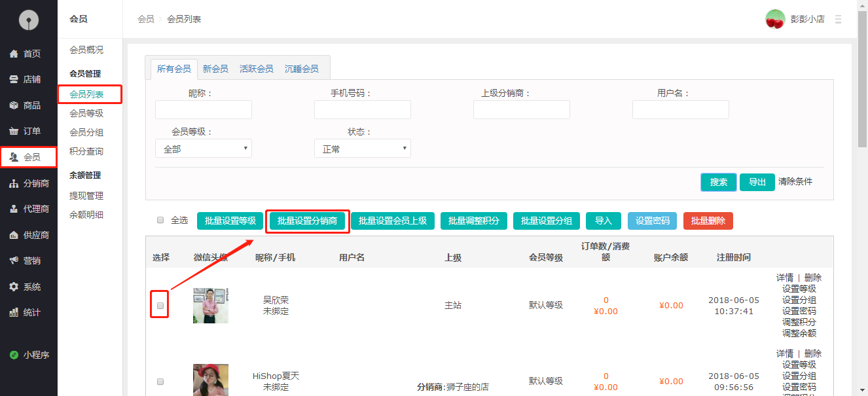Open the 状态 dropdown showing 正常
The width and height of the screenshot is (868, 396).
click(x=363, y=148)
